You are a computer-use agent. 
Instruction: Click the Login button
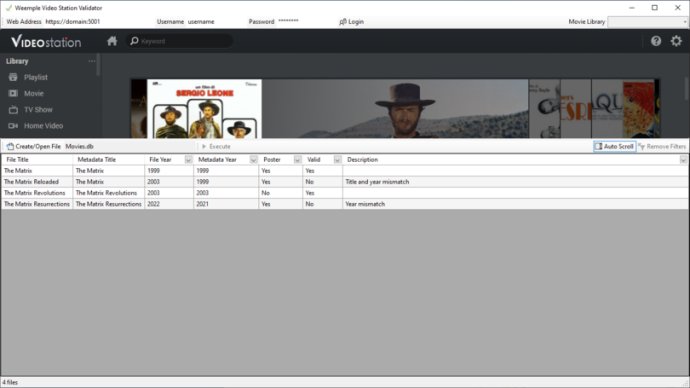coord(352,22)
